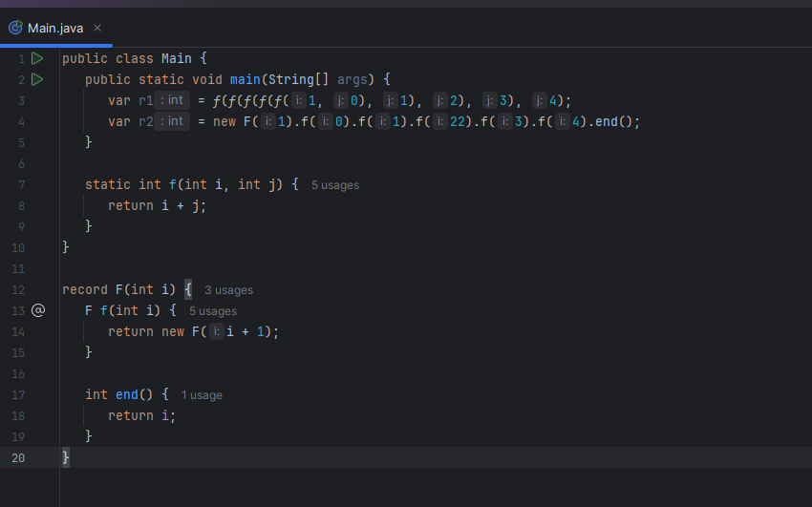Open '1 usage' hint for end()
This screenshot has height=507, width=812.
pos(202,395)
